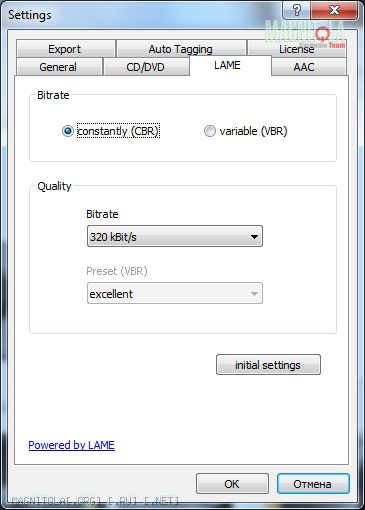The height and width of the screenshot is (510, 365).
Task: Close the Settings dialog window
Action: click(334, 10)
